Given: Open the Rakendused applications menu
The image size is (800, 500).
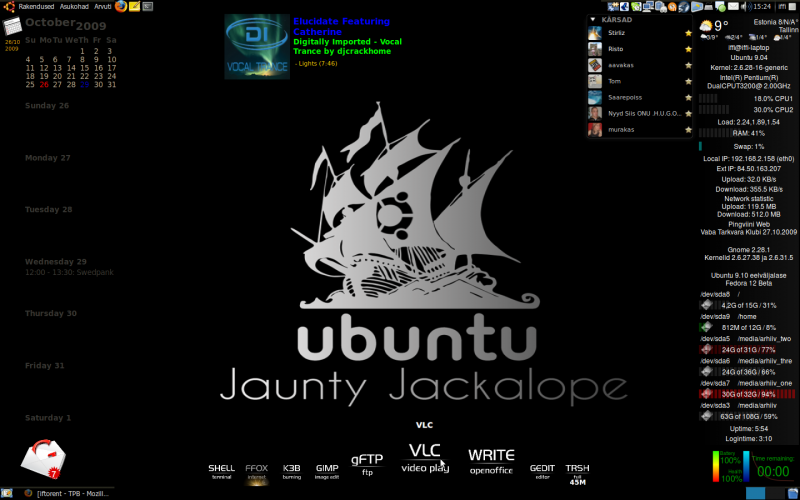Looking at the screenshot, I should 36,6.
